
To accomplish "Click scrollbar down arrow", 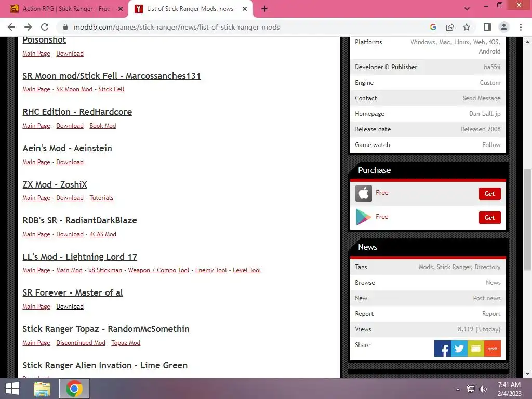I will (x=528, y=374).
